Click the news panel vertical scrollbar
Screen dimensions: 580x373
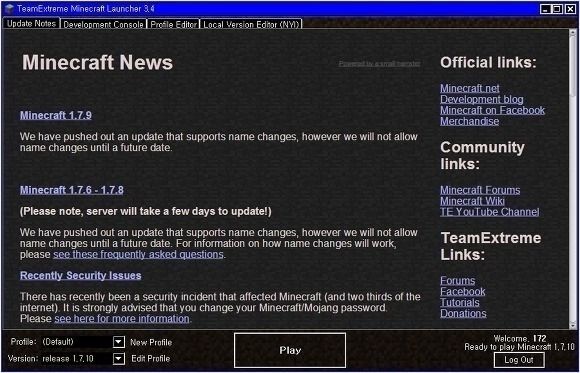[x=573, y=178]
